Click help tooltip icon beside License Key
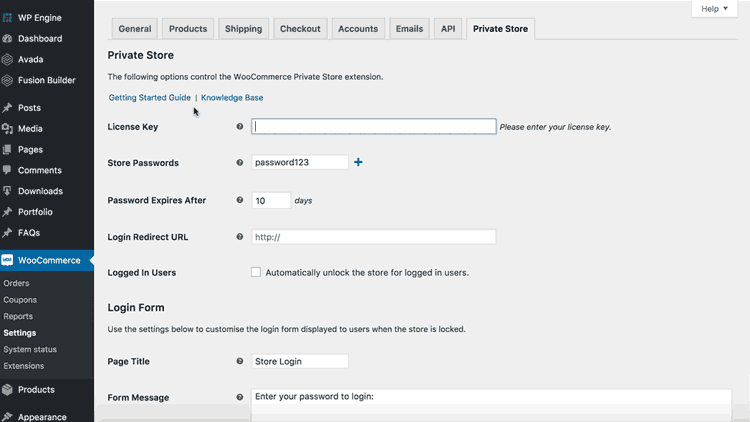The height and width of the screenshot is (422, 750). (x=240, y=126)
